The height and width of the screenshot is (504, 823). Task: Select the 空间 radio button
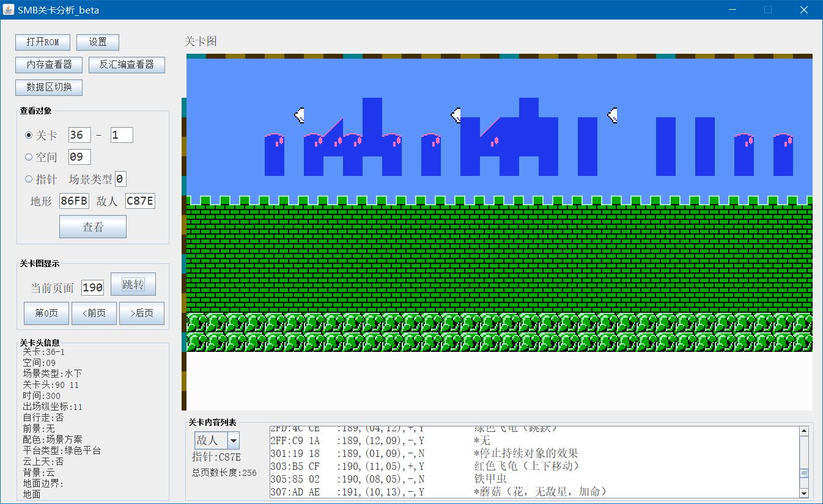point(29,157)
